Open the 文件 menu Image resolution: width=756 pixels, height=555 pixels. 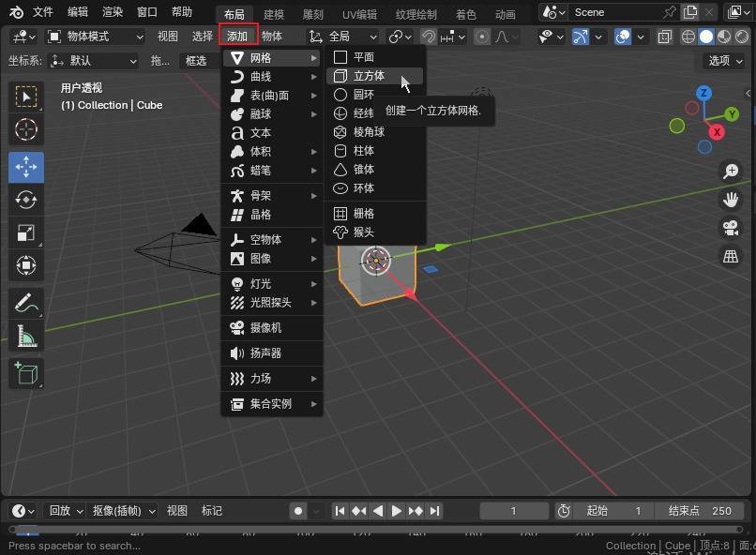43,12
